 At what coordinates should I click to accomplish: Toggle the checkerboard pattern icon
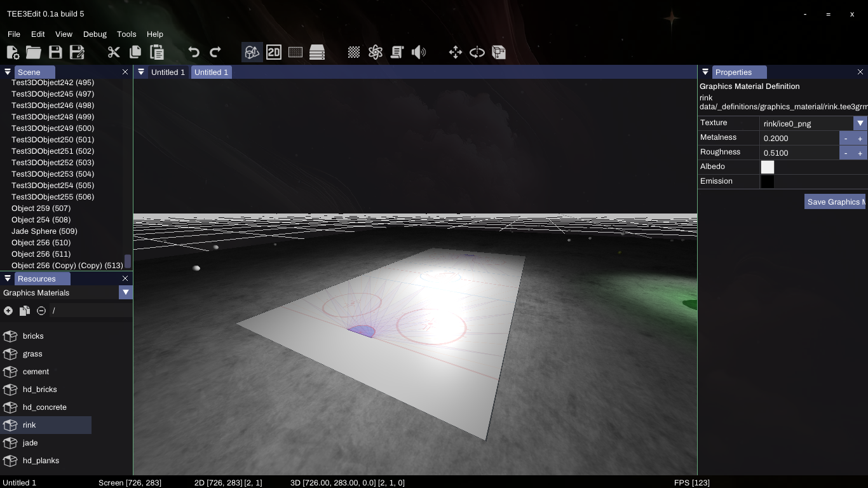354,53
